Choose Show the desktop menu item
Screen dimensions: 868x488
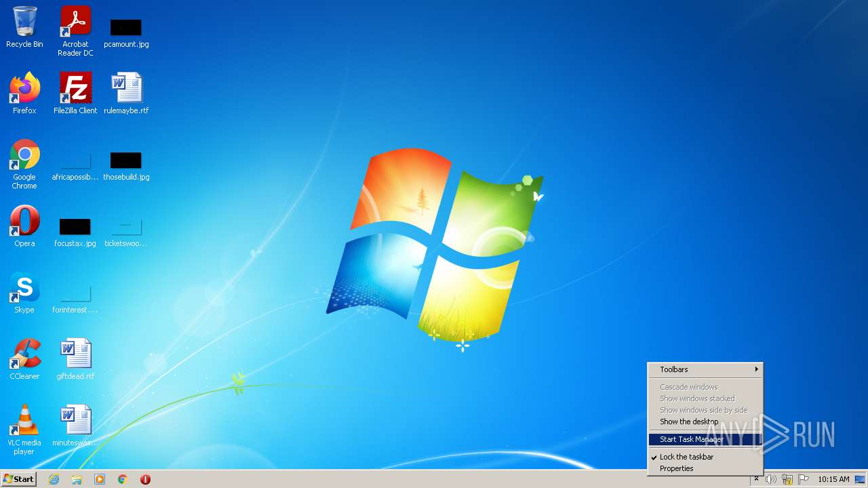705,422
